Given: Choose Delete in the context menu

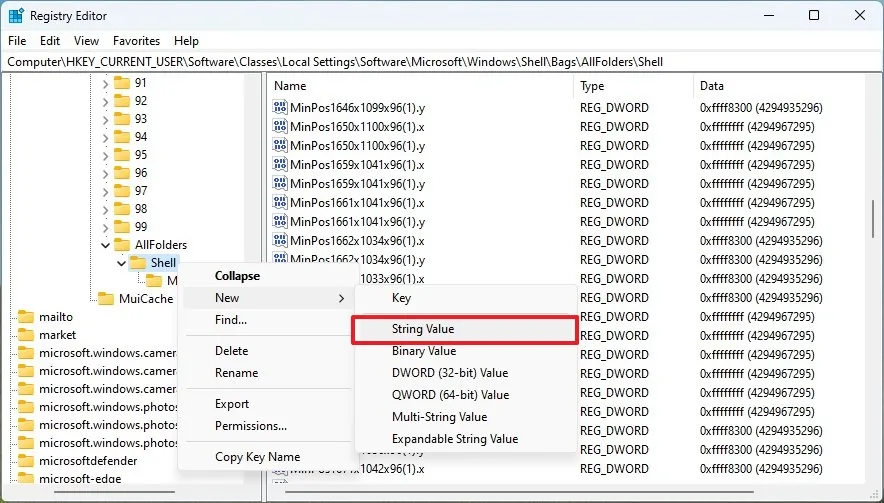Looking at the screenshot, I should point(269,351).
